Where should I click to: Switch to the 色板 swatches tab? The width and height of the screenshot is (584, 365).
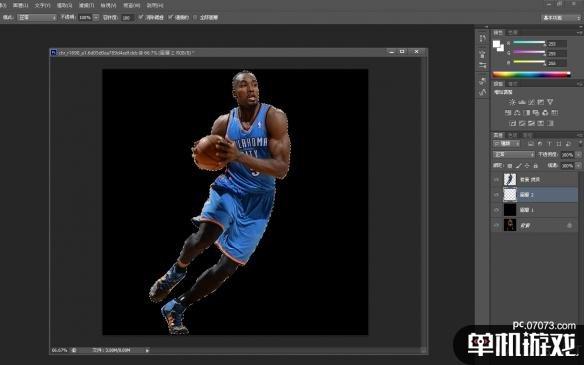coord(513,33)
